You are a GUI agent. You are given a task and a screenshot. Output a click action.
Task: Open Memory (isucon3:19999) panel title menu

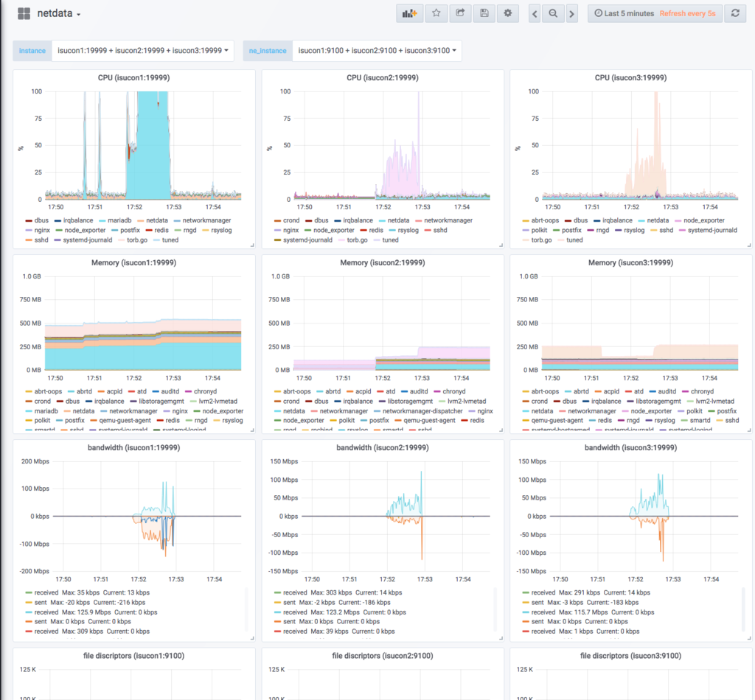tap(631, 262)
